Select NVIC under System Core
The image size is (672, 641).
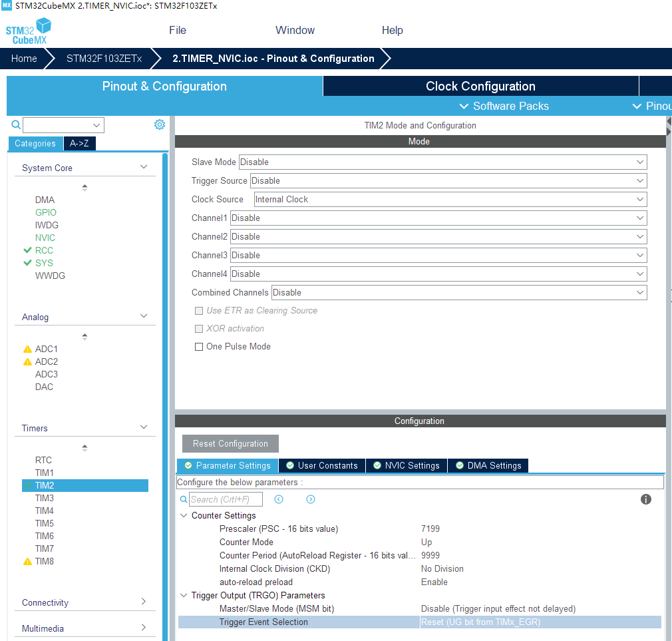coord(45,238)
